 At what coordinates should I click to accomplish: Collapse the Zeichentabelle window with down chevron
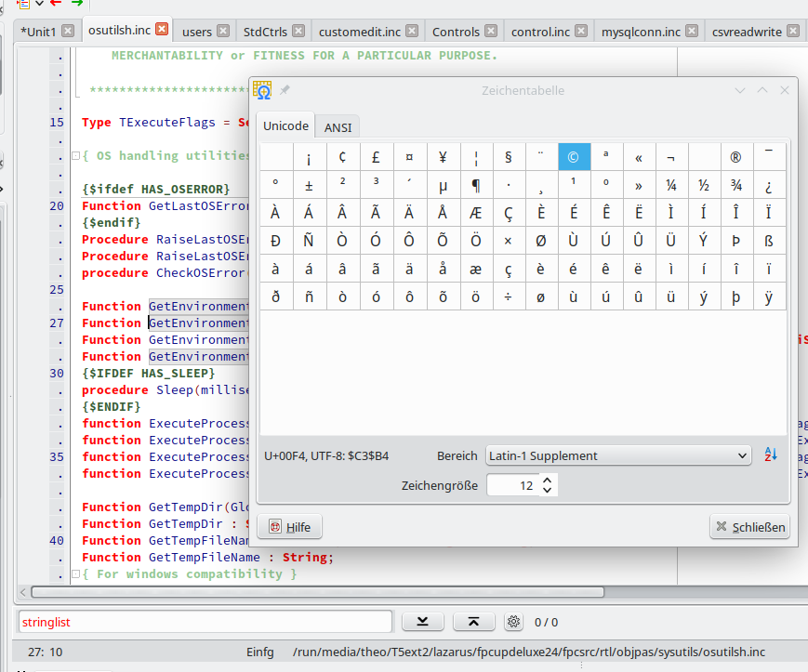[x=740, y=91]
